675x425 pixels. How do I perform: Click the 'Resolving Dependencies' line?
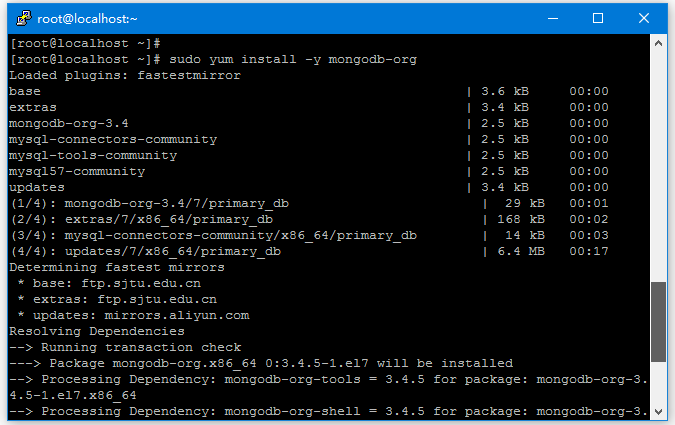(x=95, y=331)
